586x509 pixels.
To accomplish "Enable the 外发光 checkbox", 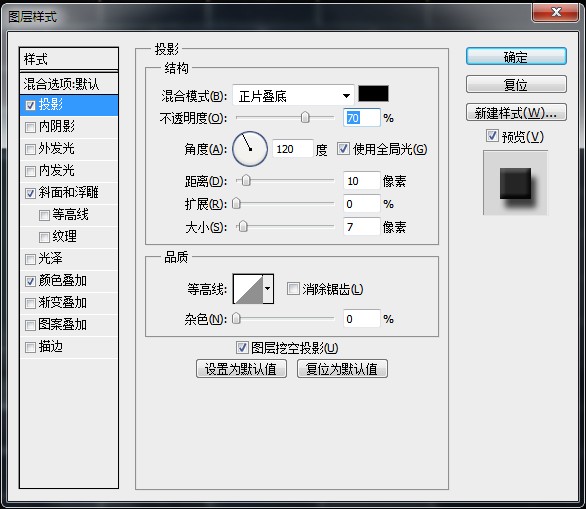I will (30, 149).
